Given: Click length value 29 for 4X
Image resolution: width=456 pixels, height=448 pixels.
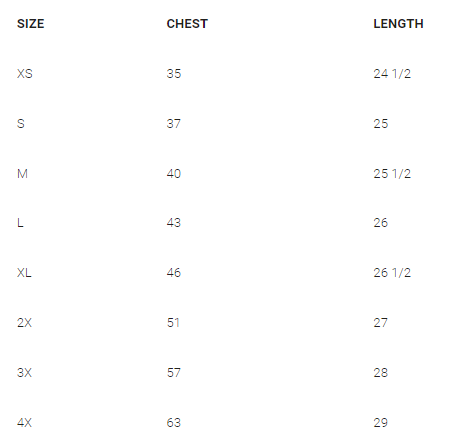Looking at the screenshot, I should [380, 423].
